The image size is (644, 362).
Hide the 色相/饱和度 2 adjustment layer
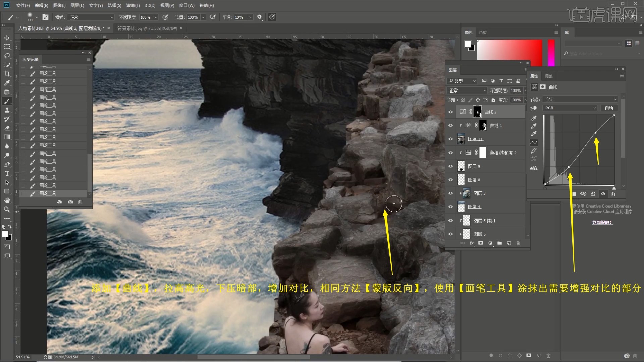coord(451,153)
